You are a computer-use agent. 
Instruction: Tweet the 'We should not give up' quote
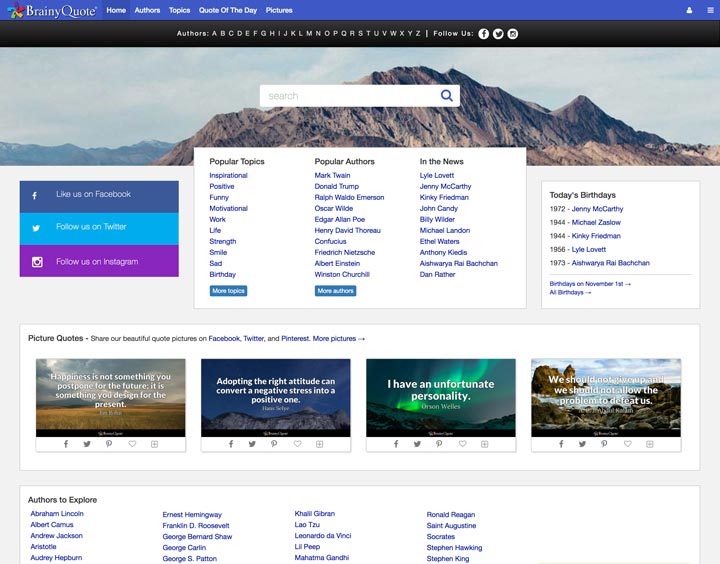click(582, 444)
